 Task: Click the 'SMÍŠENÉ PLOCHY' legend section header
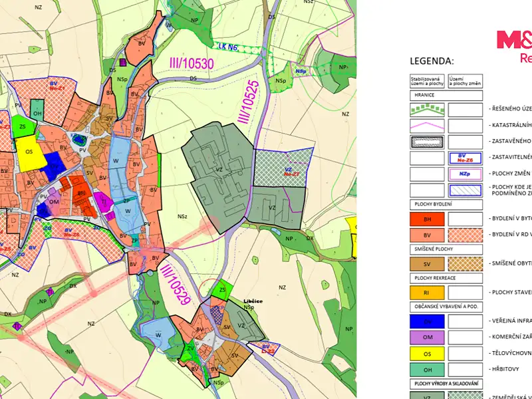(446, 249)
